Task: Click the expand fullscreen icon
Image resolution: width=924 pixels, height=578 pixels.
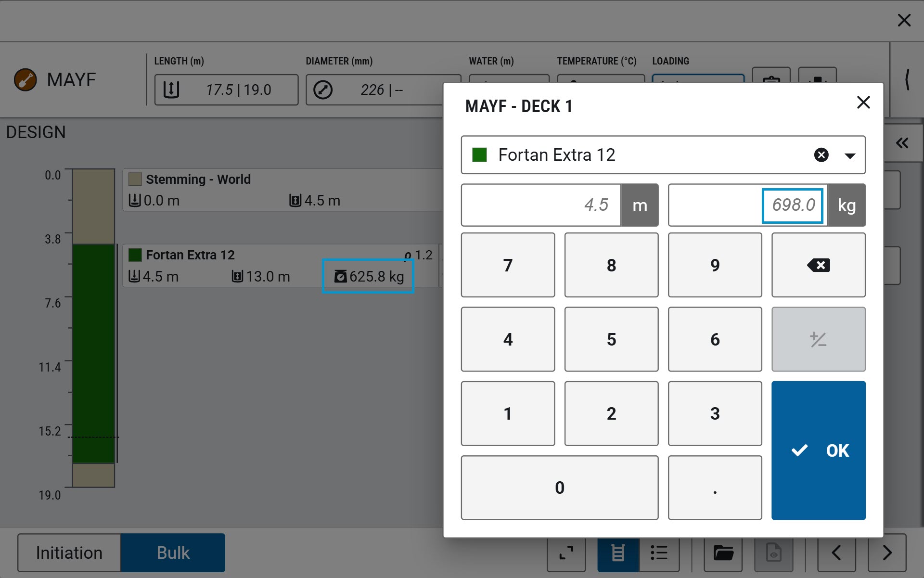Action: (x=566, y=552)
